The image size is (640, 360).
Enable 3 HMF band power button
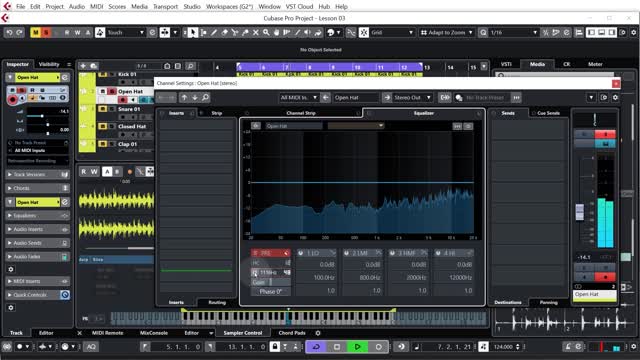(x=392, y=253)
